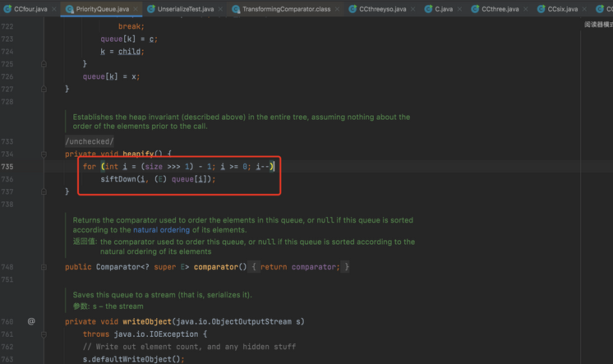Screen dimensions: 613x364
Task: Click line number 722 in the gutter
Action: tap(7, 26)
